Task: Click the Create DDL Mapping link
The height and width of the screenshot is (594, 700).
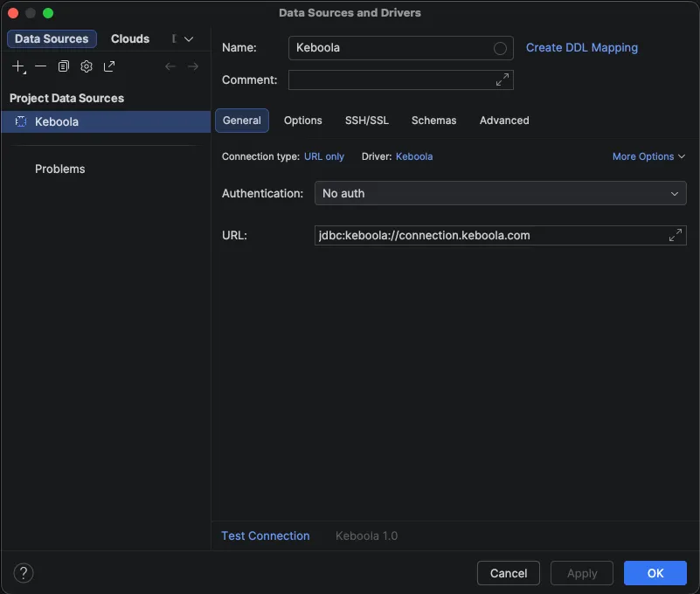Action: click(582, 48)
